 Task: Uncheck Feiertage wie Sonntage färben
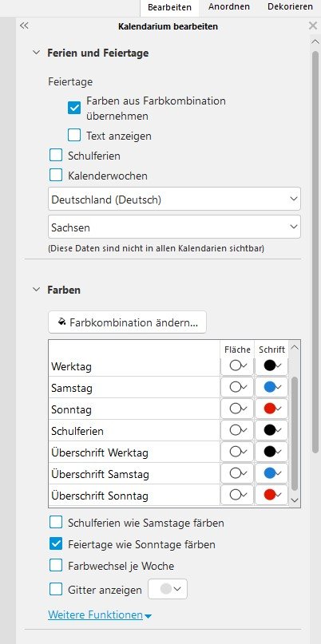pyautogui.click(x=55, y=544)
